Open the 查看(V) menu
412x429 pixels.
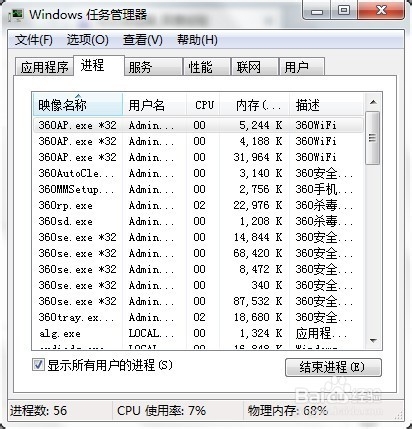[x=143, y=40]
